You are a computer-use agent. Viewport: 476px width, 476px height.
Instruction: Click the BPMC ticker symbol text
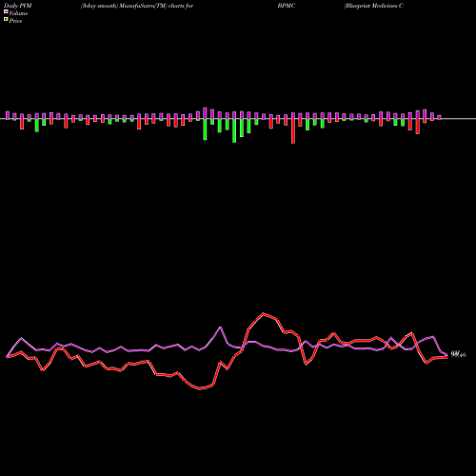[x=287, y=6]
